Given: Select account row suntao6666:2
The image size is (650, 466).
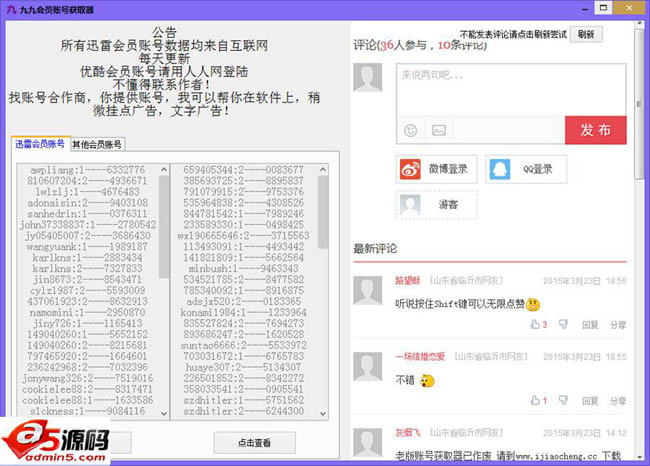Looking at the screenshot, I should coord(243,345).
